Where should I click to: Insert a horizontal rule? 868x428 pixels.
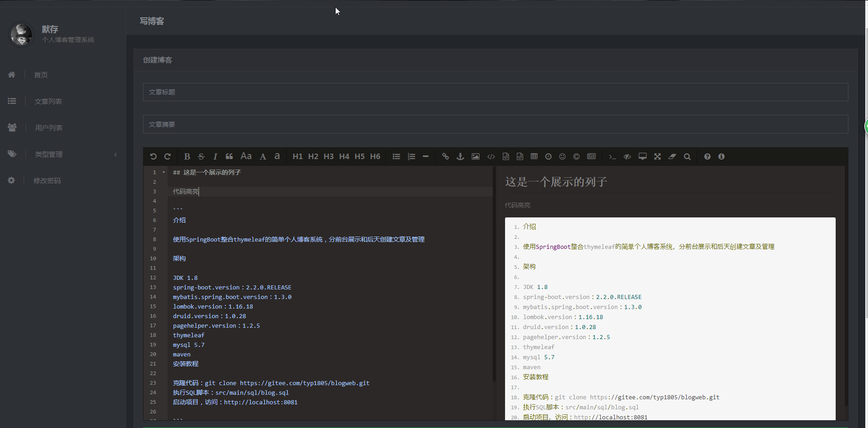point(425,156)
